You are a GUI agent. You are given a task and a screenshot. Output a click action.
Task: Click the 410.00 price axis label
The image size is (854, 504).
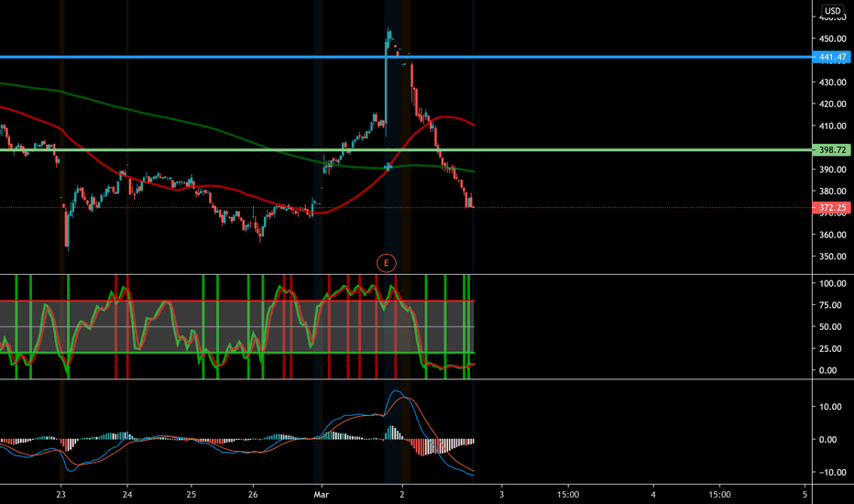(x=833, y=126)
